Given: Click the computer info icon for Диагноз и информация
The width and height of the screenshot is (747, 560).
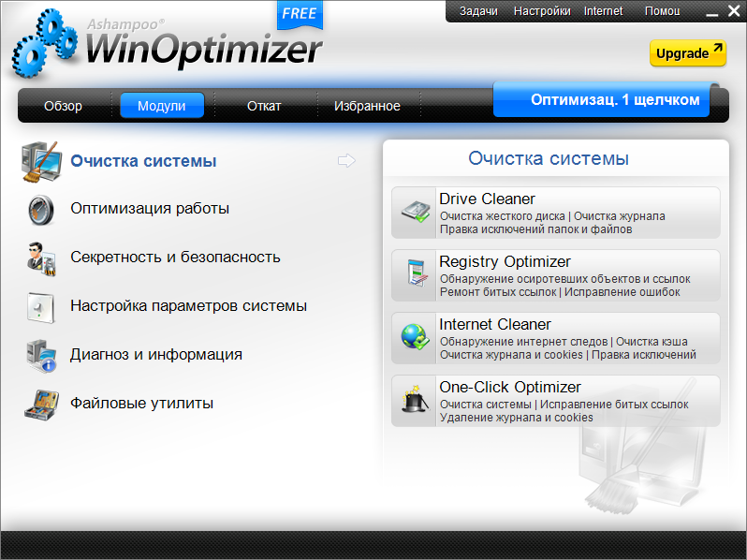Looking at the screenshot, I should click(41, 356).
